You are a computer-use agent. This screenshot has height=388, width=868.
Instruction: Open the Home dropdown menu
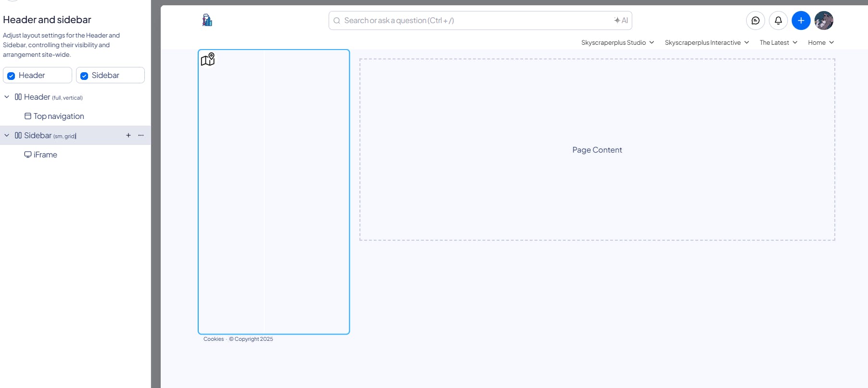(x=821, y=42)
